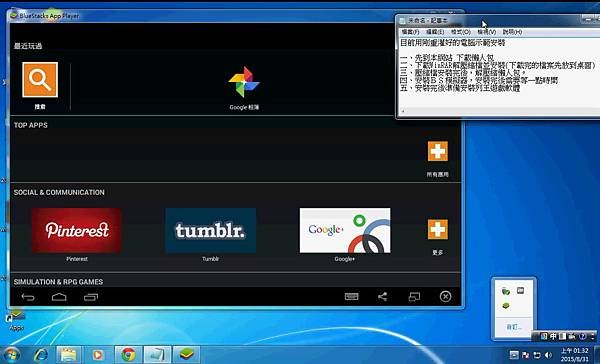Viewport: 600px width, 364px height.
Task: Tap the Android back arrow in BlueStacks
Action: click(x=28, y=297)
